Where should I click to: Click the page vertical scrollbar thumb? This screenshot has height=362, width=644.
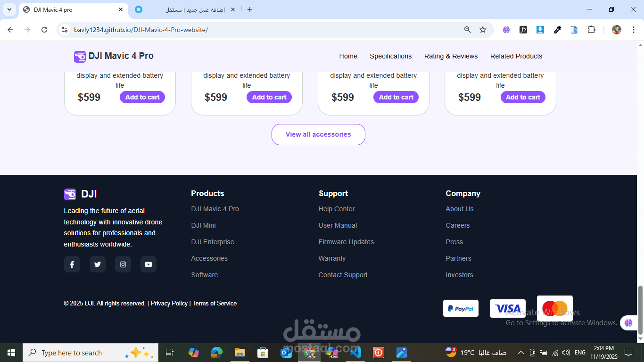tap(640, 309)
